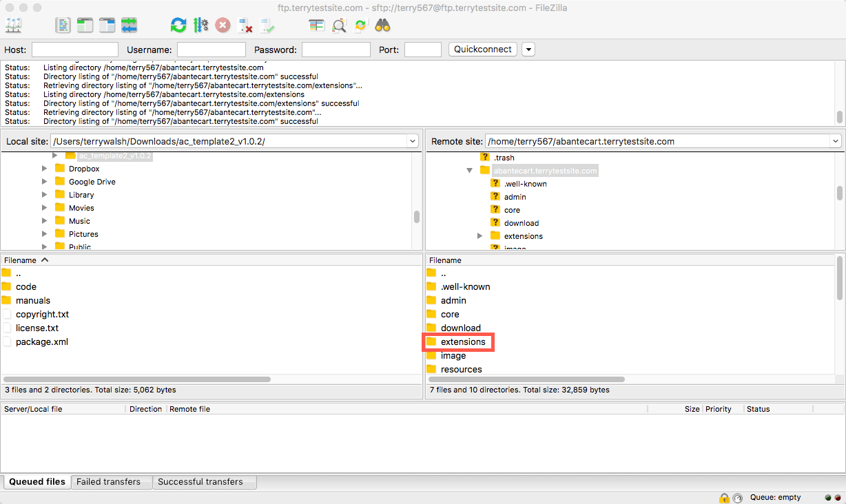Disconnect from the current server
The height and width of the screenshot is (504, 846).
coord(245,25)
